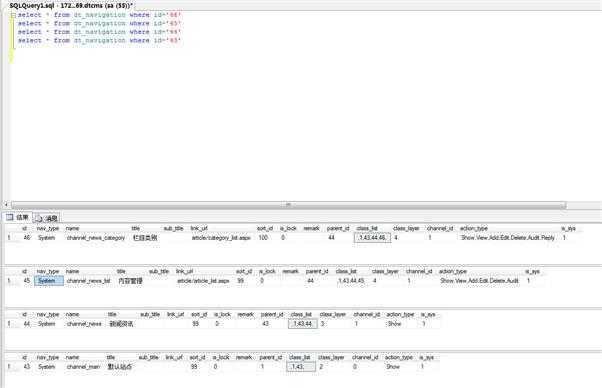Select the SQLQuery1.sql document tab
Viewport: 602px width, 388px height.
pos(71,5)
